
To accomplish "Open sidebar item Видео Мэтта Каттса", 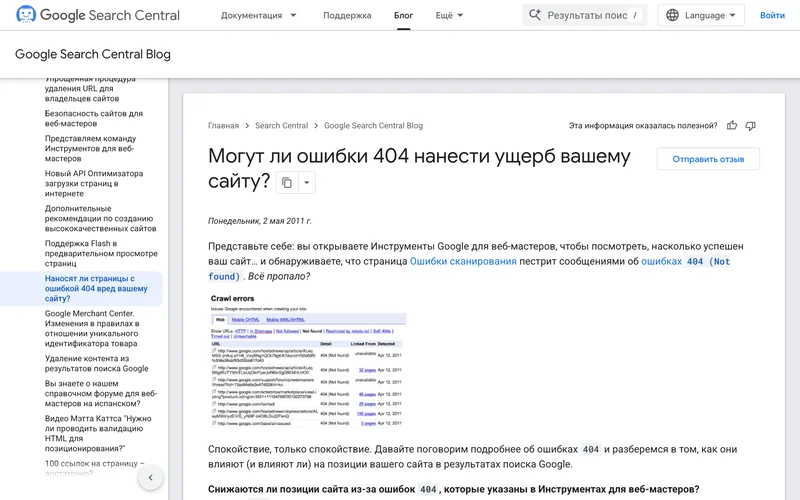I will (x=98, y=433).
